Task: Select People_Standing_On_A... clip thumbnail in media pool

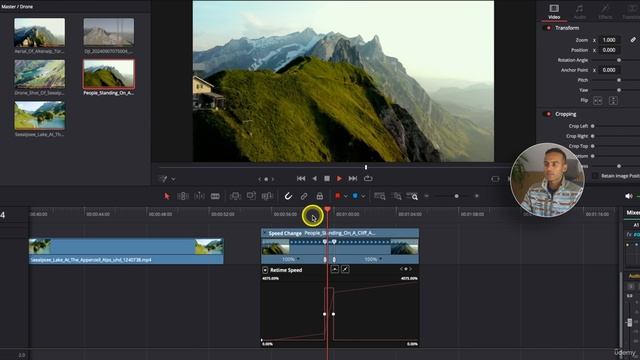Action: pos(109,74)
